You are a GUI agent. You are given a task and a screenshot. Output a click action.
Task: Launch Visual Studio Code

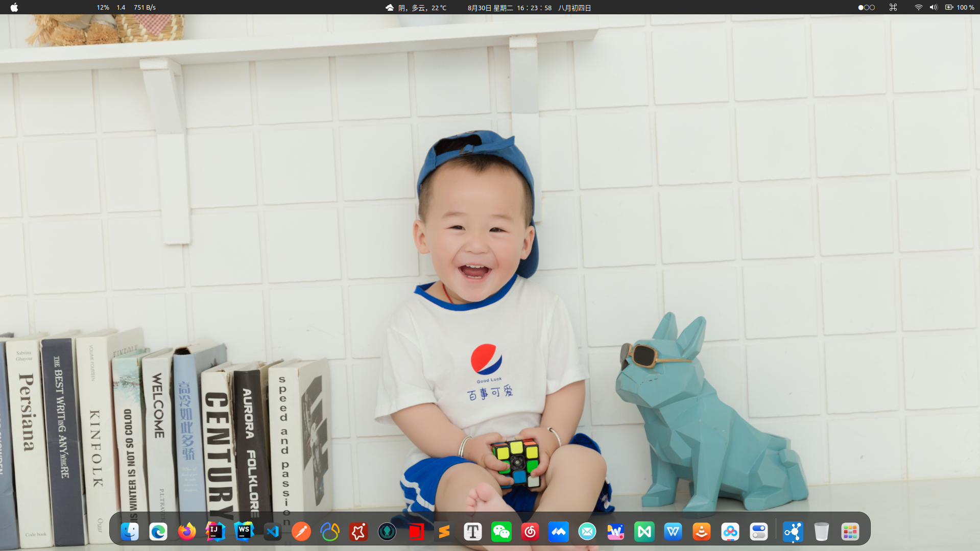(273, 532)
